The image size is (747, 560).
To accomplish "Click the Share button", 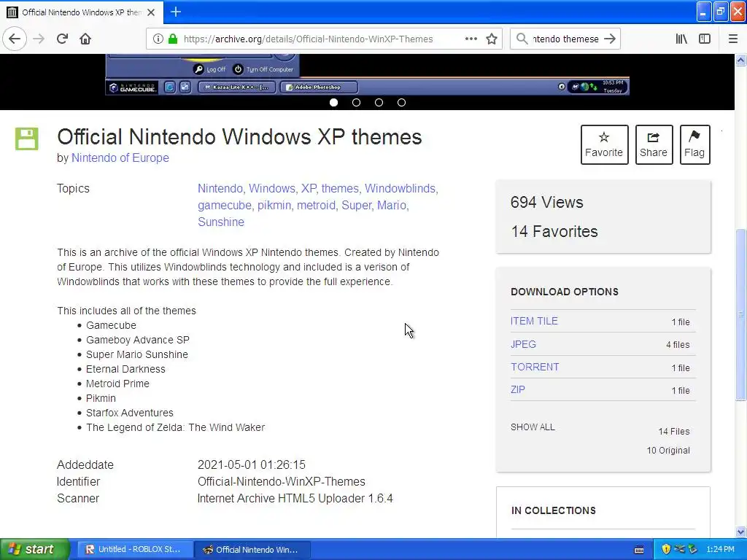I will [x=654, y=145].
